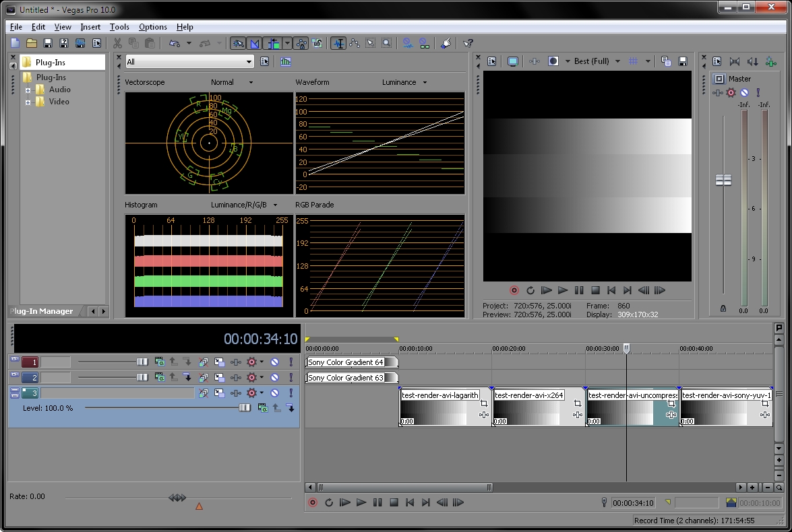Click the What's This help icon
The height and width of the screenshot is (532, 792).
pyautogui.click(x=468, y=43)
